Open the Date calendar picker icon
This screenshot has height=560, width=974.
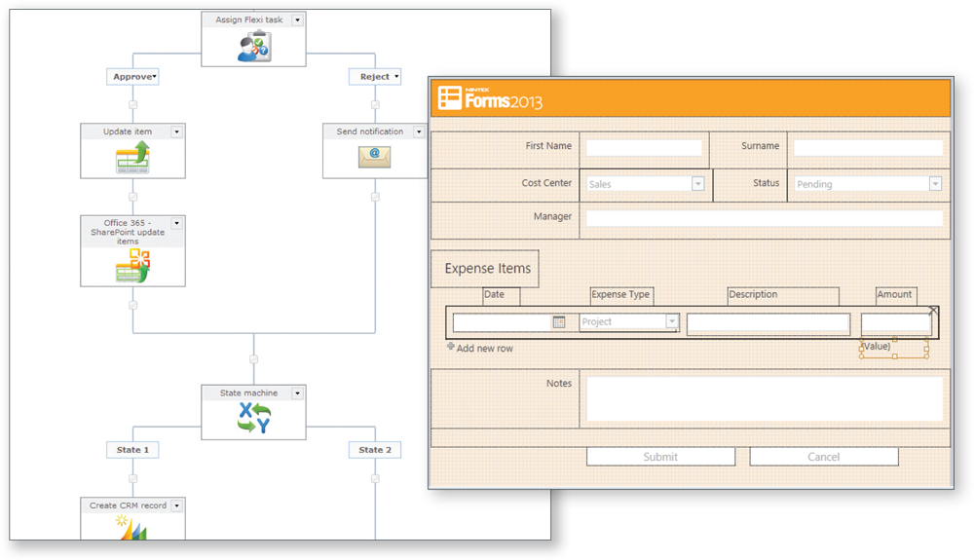[x=559, y=321]
